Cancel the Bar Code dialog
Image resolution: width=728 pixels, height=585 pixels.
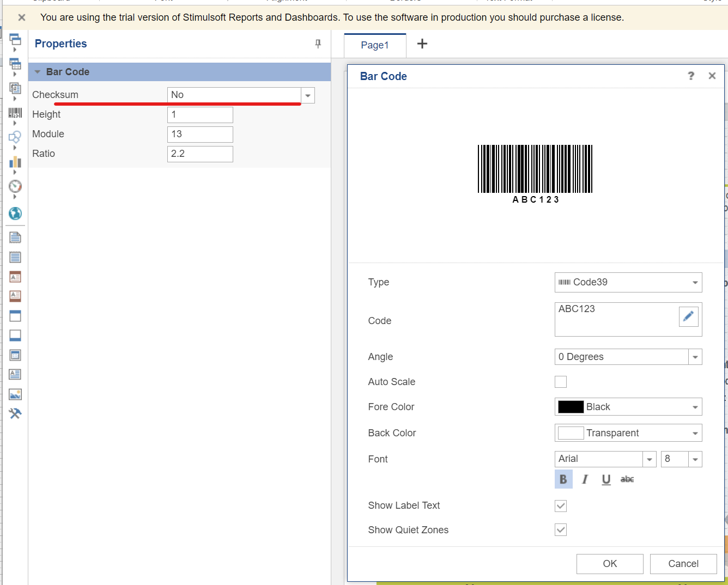[x=683, y=564]
